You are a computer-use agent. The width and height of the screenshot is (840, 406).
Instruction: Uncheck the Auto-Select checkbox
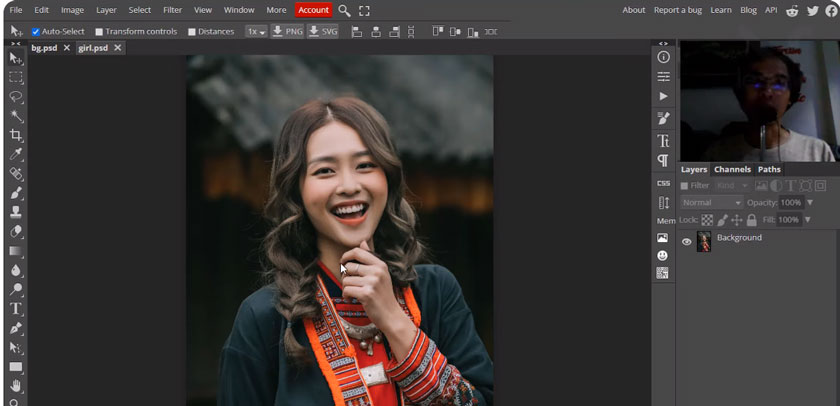point(35,32)
